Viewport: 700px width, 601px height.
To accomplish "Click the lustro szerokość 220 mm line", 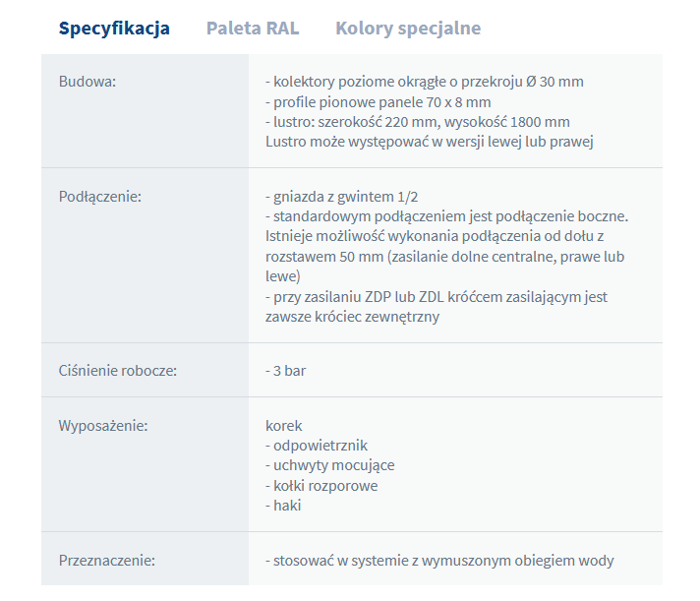I will (417, 122).
